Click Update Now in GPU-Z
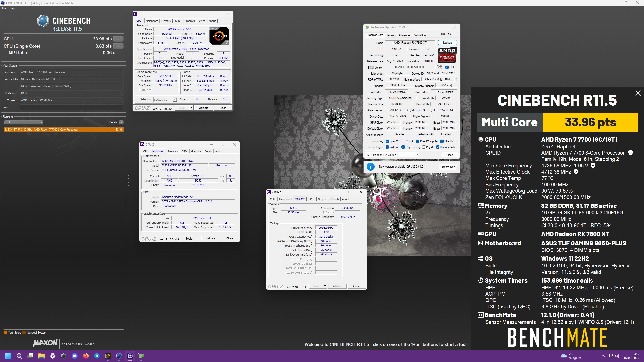 point(448,167)
